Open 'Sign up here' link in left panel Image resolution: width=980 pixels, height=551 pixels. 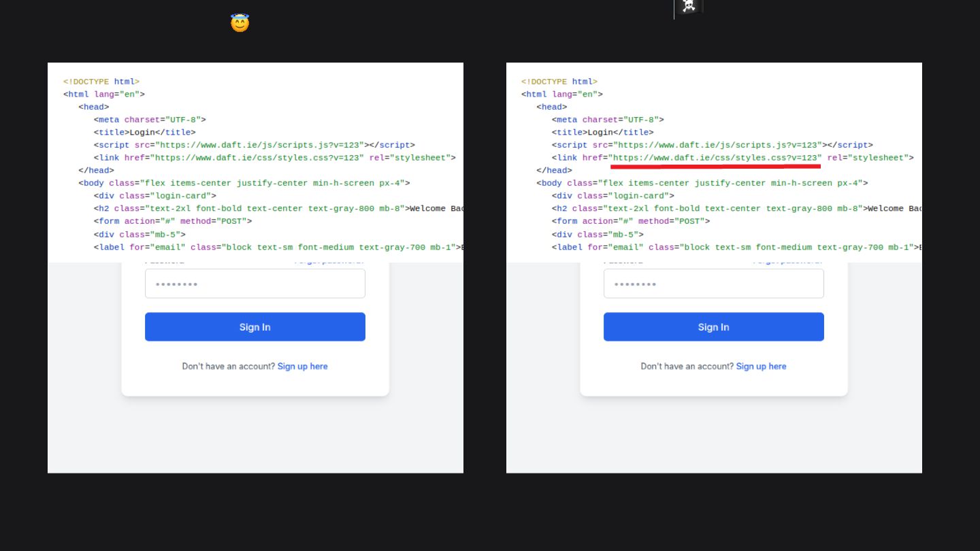click(303, 366)
